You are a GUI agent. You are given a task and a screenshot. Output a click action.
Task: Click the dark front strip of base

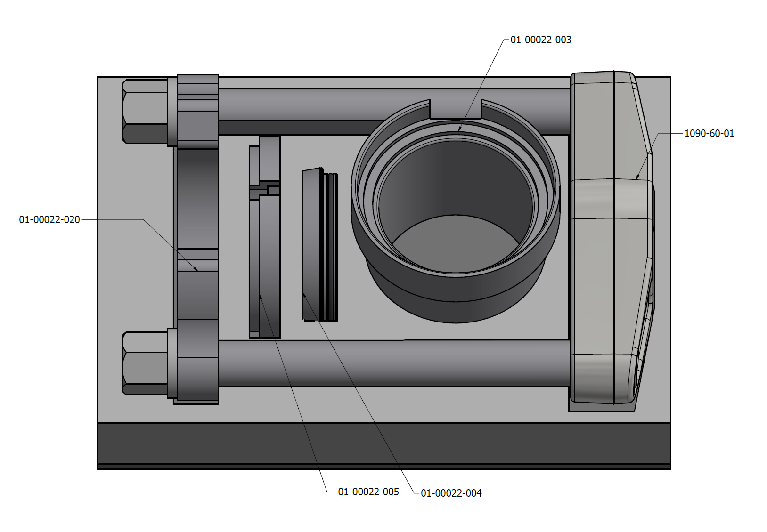click(x=383, y=443)
